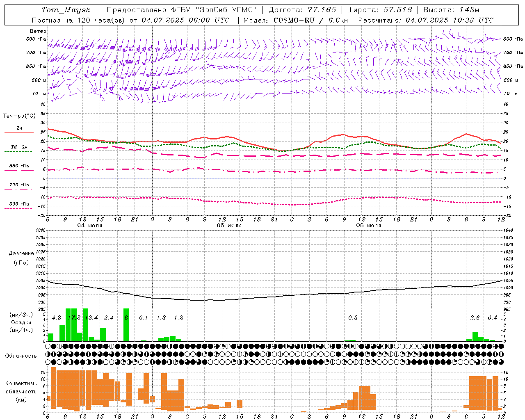Click the (мм/1ч.) precipitation unit label
Screen dimensions: 525x420
click(21, 330)
